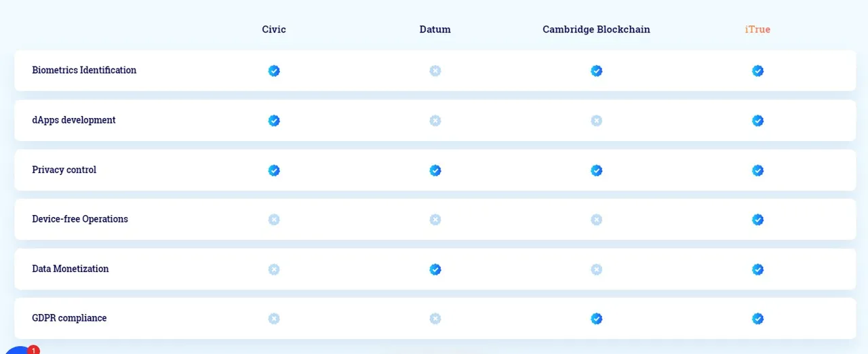Click Cambridge Blockchain's dApps development cross icon

pos(596,121)
